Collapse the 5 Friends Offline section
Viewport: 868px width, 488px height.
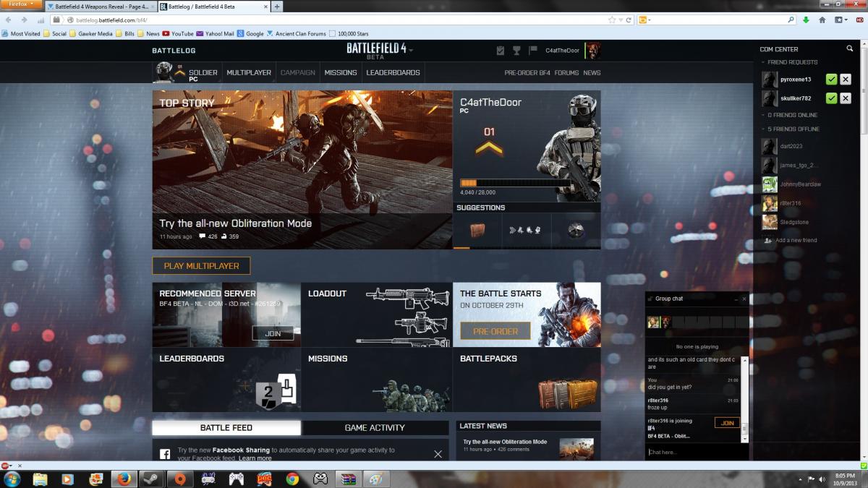point(790,129)
